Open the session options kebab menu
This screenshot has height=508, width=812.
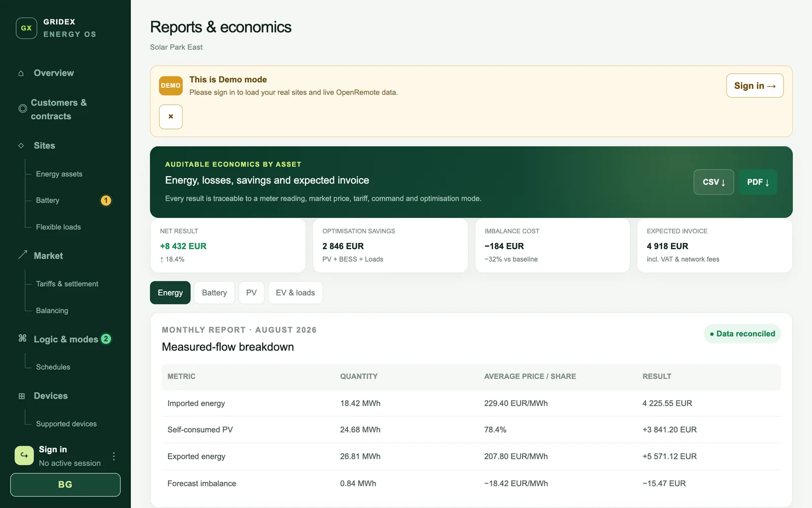click(x=114, y=456)
